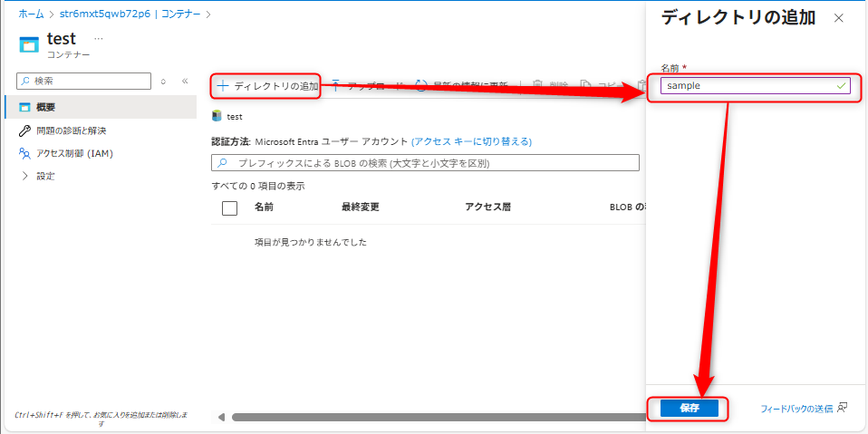Sort by 名前 column header
The height and width of the screenshot is (434, 868).
tap(264, 207)
